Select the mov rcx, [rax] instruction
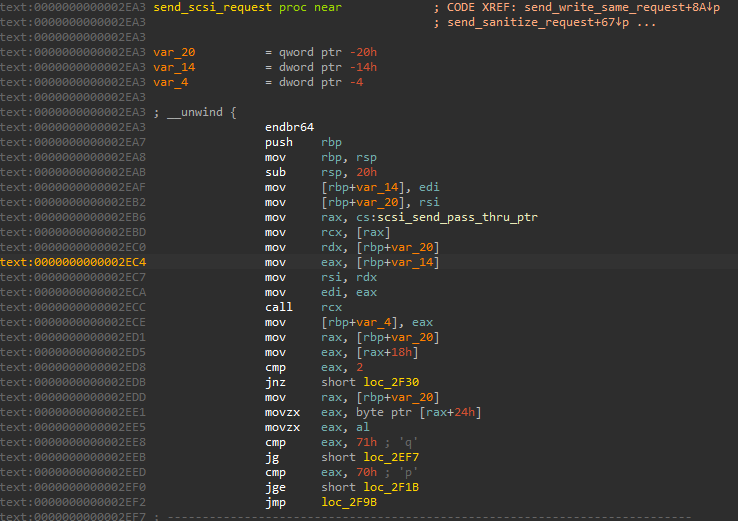 [x=328, y=232]
